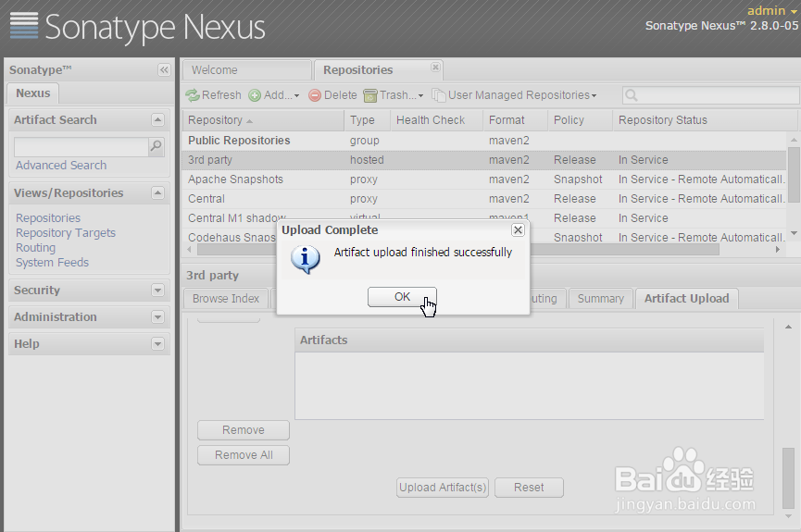Click the upload panel vertical scrollbar
The image size is (801, 532).
(x=788, y=478)
